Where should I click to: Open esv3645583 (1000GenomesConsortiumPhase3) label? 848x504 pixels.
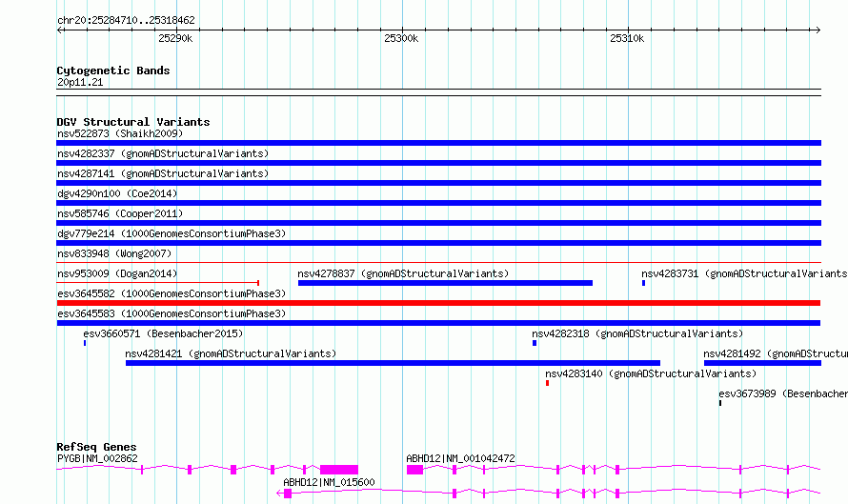coord(172,313)
